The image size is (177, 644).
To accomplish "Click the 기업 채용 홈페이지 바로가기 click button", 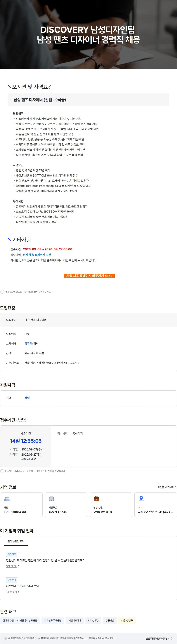I will point(89,276).
